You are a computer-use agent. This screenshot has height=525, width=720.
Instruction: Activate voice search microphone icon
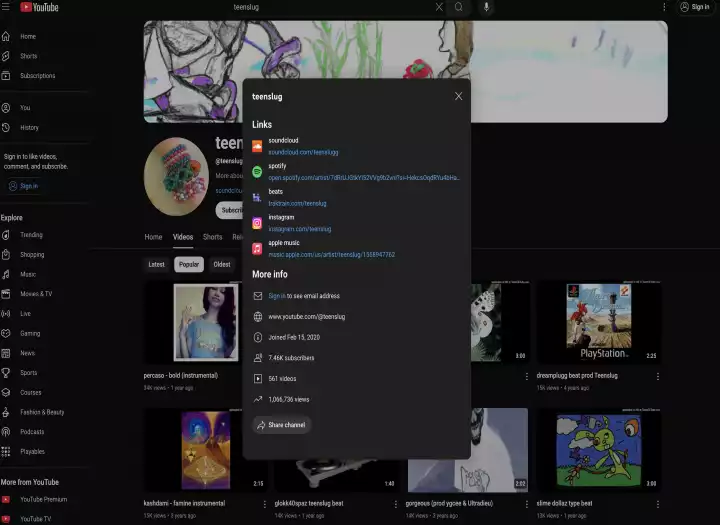pyautogui.click(x=486, y=7)
